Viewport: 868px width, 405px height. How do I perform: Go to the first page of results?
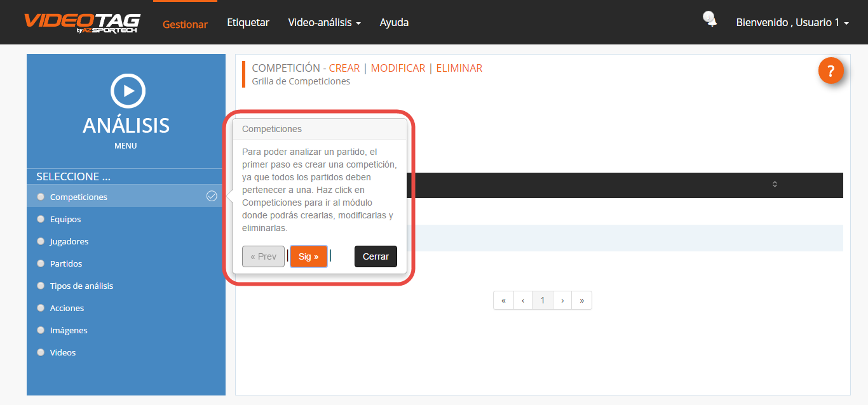point(503,301)
